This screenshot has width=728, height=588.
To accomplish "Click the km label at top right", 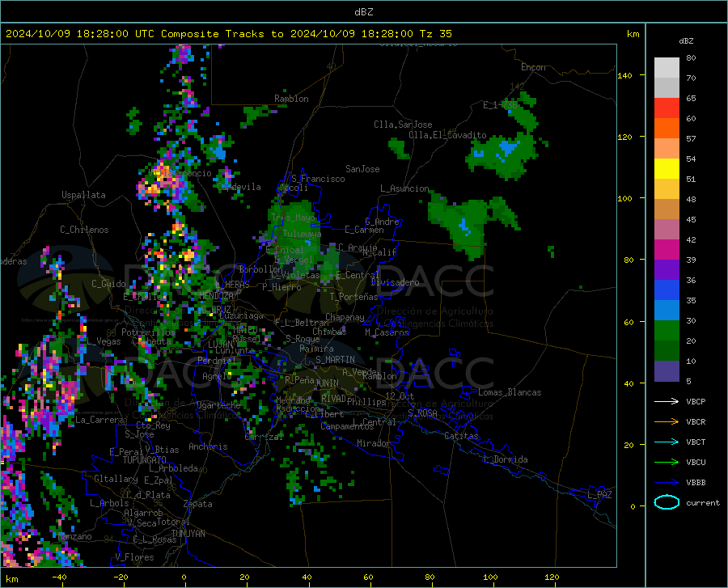I will (633, 34).
